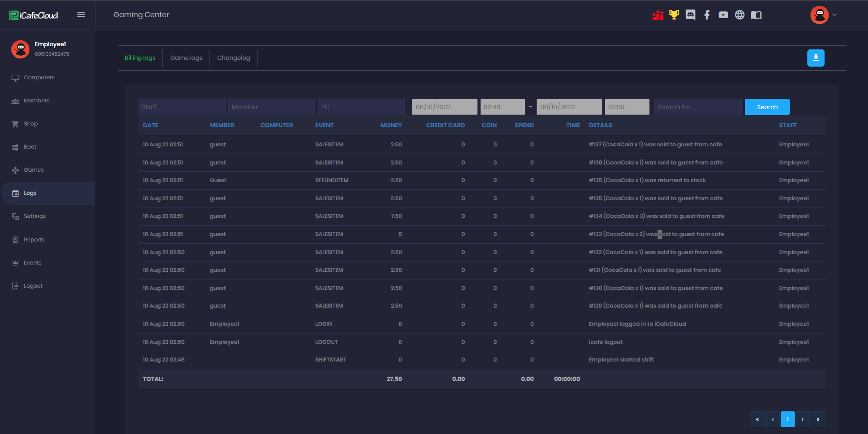
Task: Expand the user avatar dropdown arrow
Action: pos(835,15)
